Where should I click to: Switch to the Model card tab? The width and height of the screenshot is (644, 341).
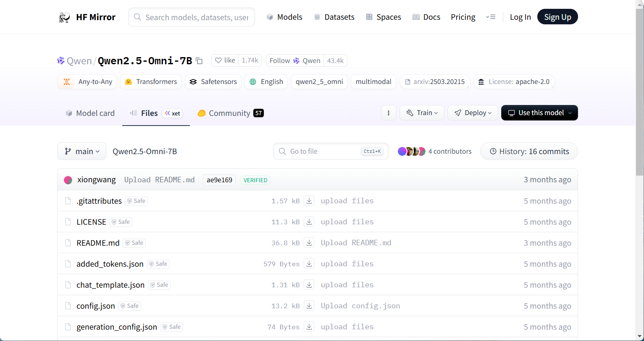click(90, 113)
